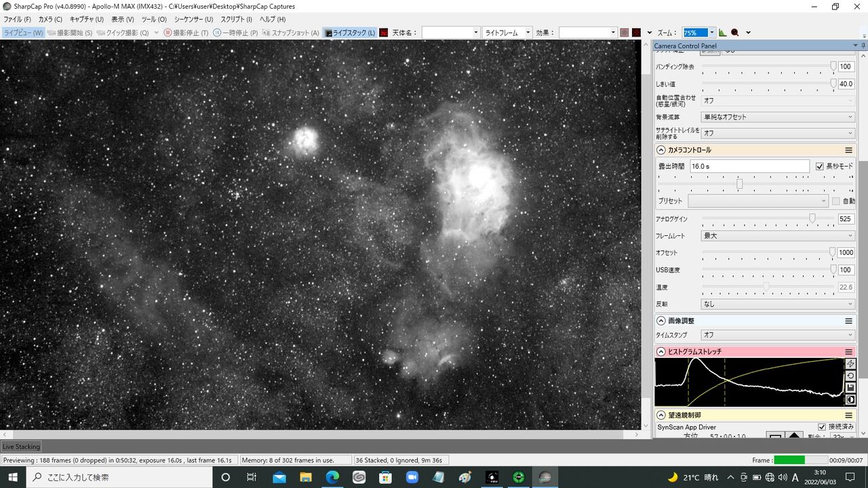This screenshot has height=488, width=868.
Task: Open the Mail app from the taskbar
Action: (x=279, y=477)
